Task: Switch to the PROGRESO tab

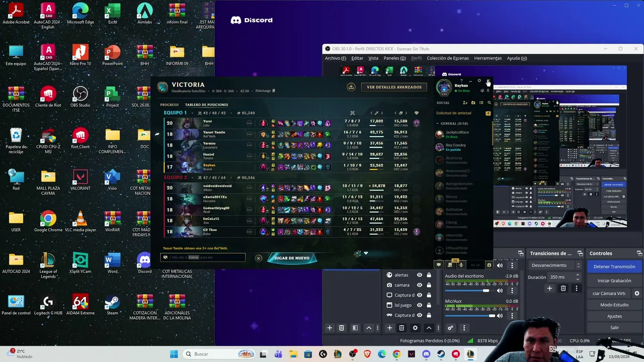Action: [170, 105]
